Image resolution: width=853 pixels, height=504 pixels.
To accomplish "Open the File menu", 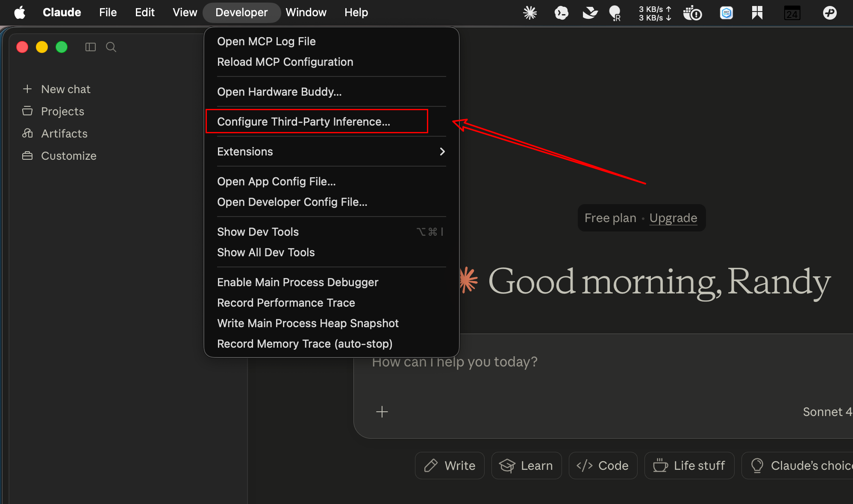I will pos(108,12).
